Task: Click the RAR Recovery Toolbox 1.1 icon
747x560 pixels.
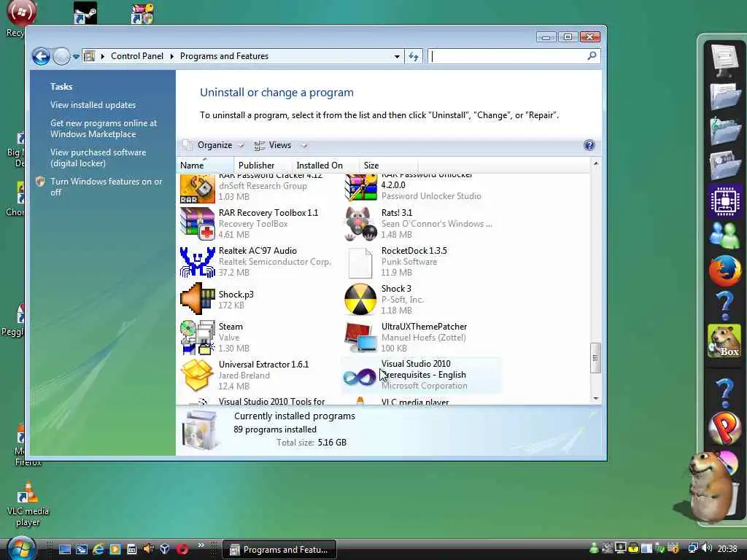Action: point(197,224)
